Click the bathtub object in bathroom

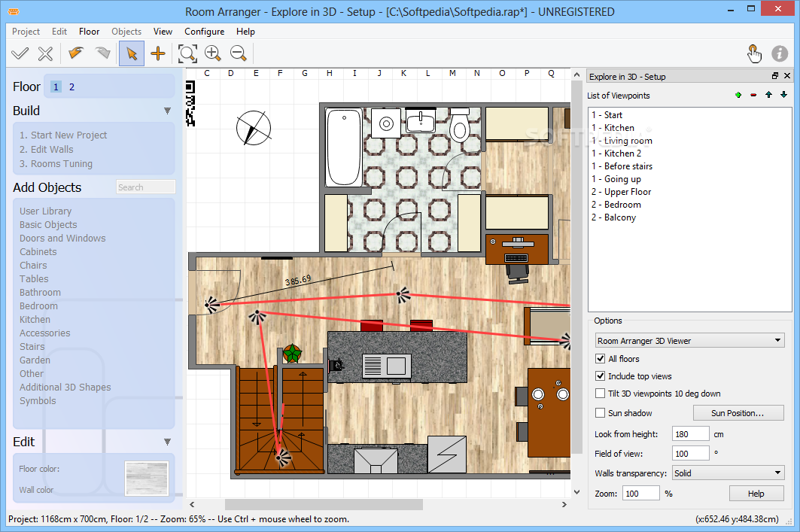point(343,147)
